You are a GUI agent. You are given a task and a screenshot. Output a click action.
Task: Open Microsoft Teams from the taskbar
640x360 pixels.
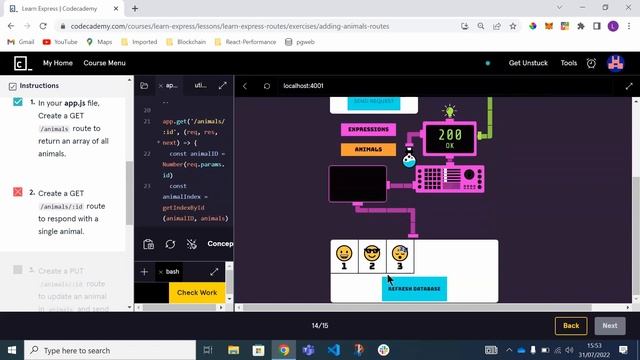click(x=309, y=350)
